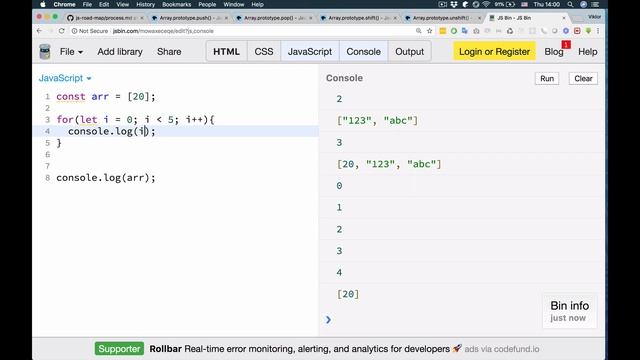Switch to the Array.prototype.unshift() tab
Viewport: 640px width, 360px height.
click(x=443, y=18)
